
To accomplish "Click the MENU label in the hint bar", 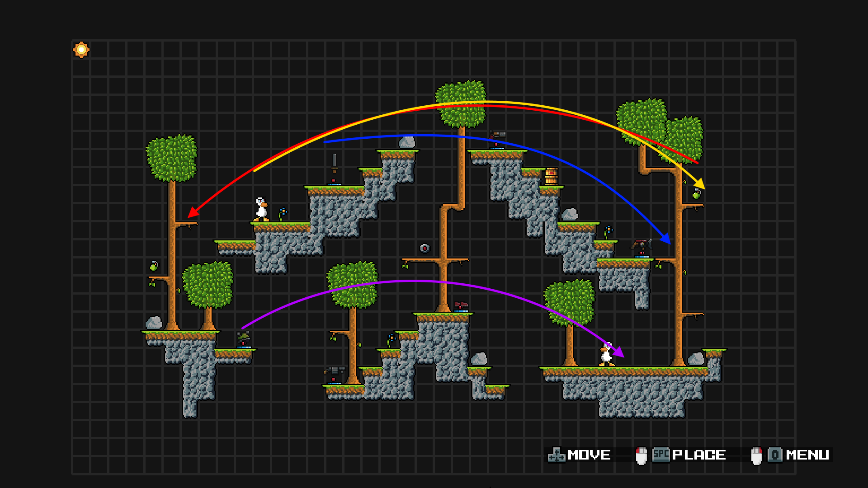I will (807, 455).
